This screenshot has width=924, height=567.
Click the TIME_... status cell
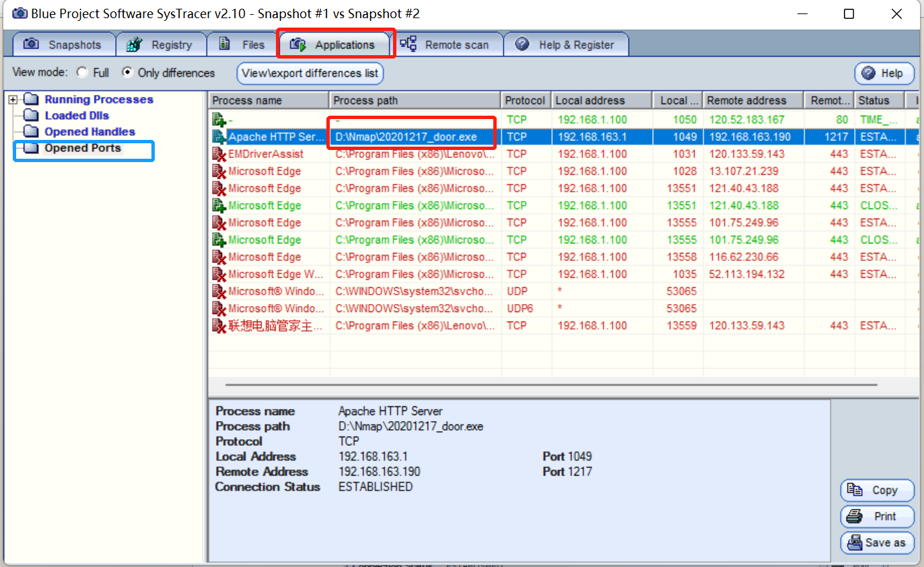click(x=878, y=120)
